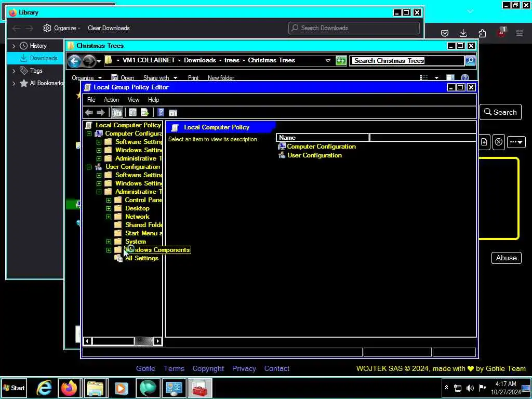
Task: Open Internet Explorer from the taskbar
Action: point(44,388)
